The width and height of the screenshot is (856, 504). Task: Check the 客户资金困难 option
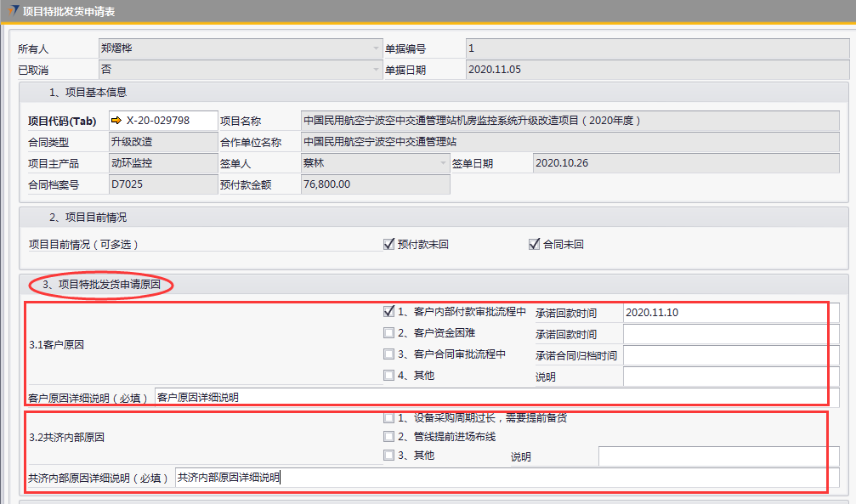tap(389, 333)
